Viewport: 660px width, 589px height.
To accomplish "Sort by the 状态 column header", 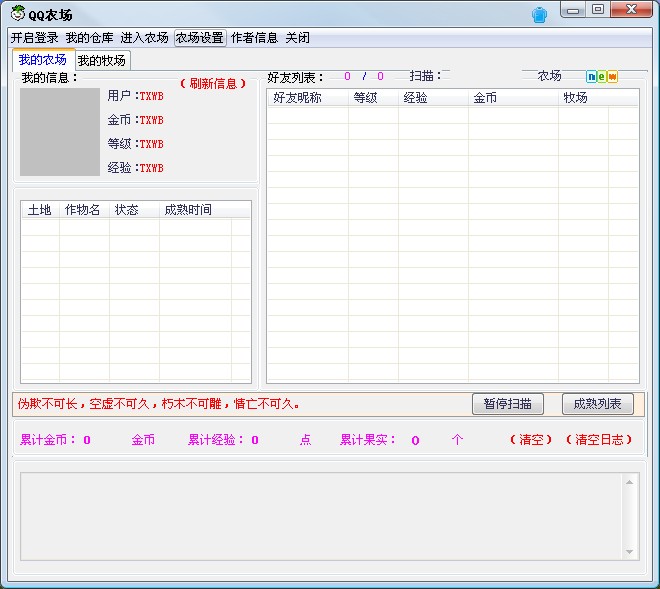I will (x=134, y=210).
